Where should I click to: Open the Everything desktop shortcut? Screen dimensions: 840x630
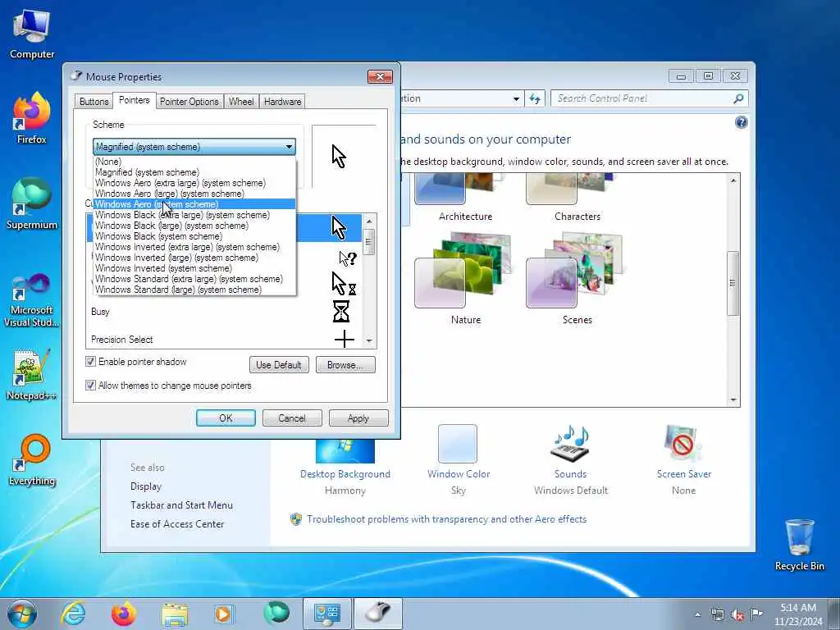coord(32,459)
